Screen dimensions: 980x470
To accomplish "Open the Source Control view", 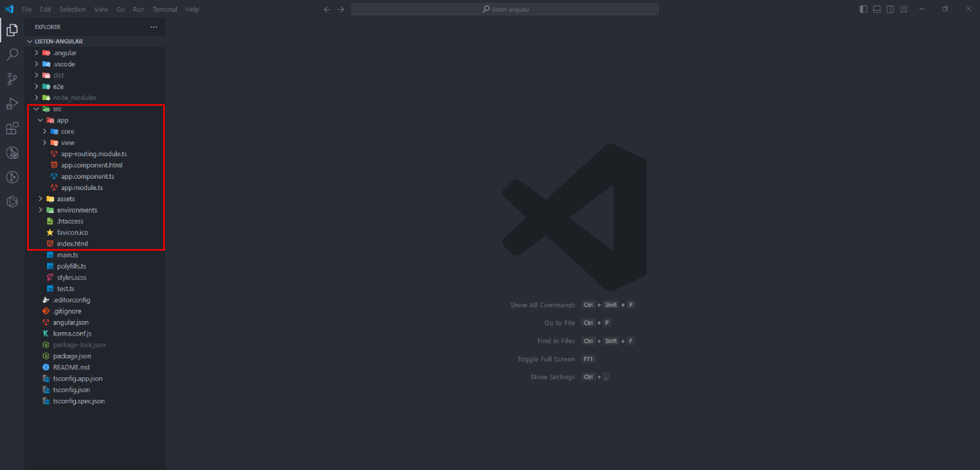I will pyautogui.click(x=12, y=79).
